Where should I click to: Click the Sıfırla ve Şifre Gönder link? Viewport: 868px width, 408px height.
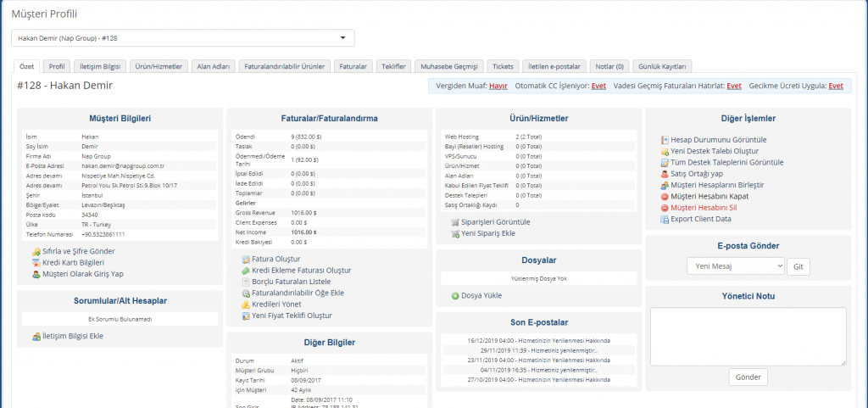(79, 251)
